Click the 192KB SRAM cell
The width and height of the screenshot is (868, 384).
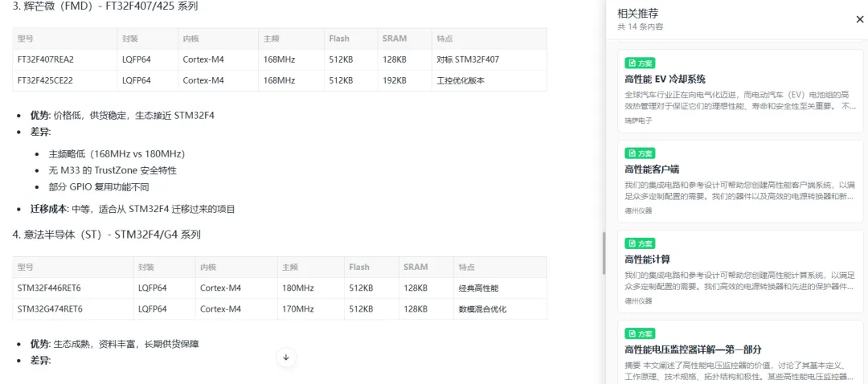pos(404,80)
